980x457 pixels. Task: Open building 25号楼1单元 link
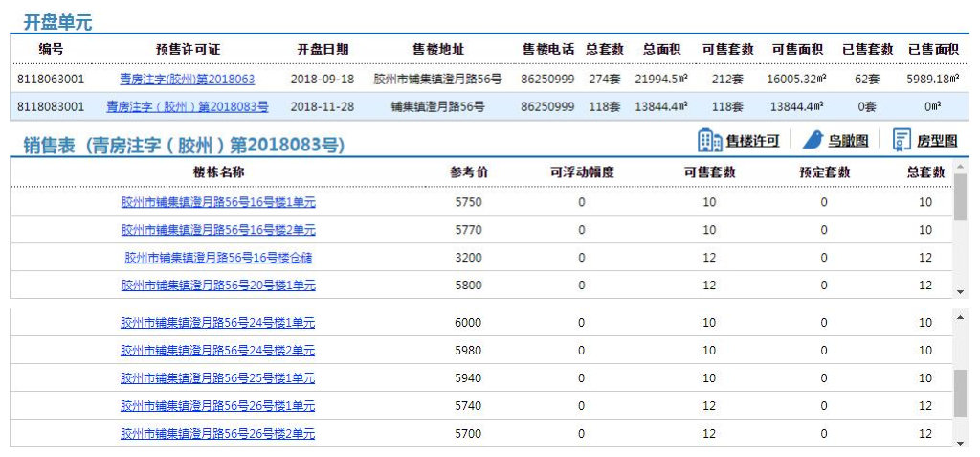coord(218,378)
